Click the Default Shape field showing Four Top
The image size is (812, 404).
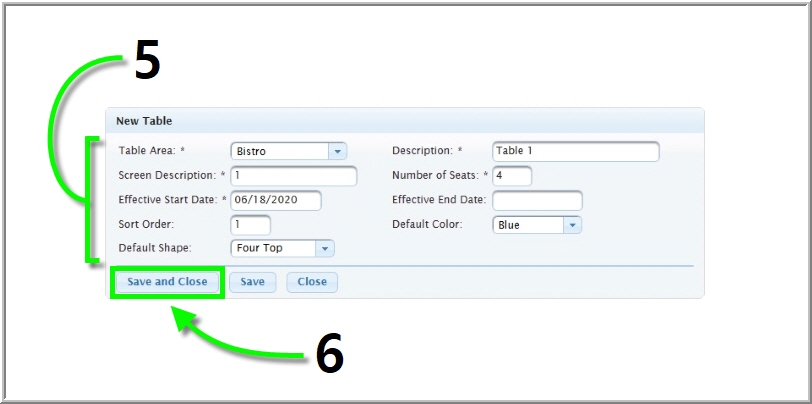pos(273,248)
